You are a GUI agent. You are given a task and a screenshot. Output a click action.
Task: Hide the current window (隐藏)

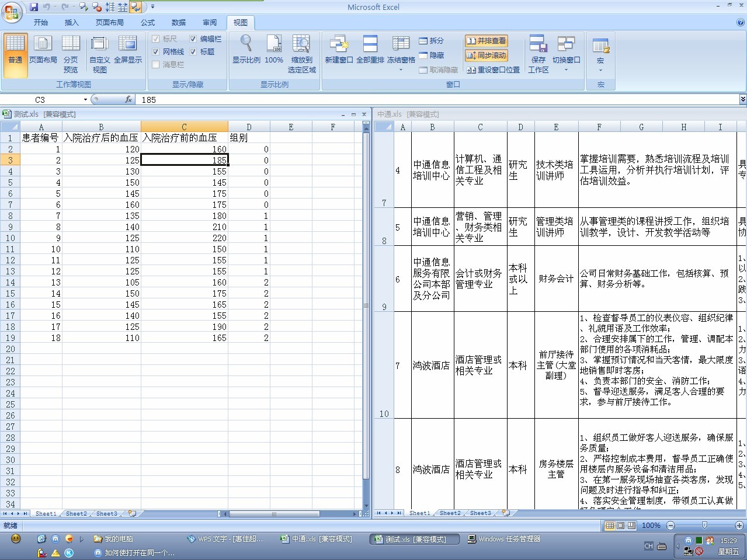(x=432, y=55)
